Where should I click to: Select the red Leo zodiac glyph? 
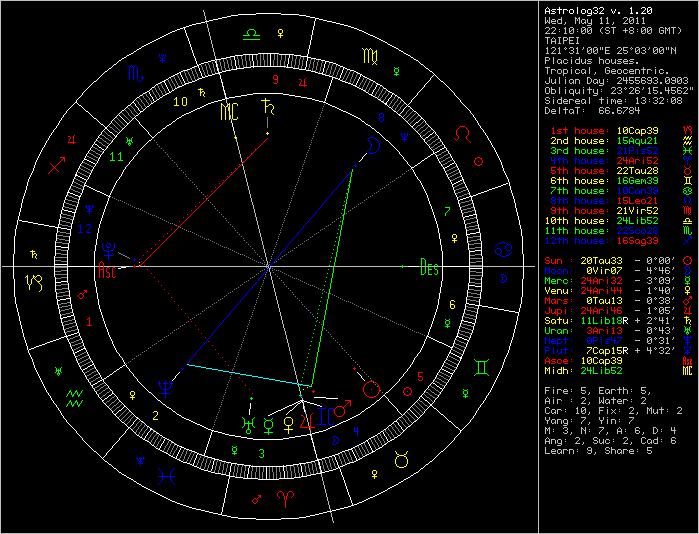tap(464, 133)
